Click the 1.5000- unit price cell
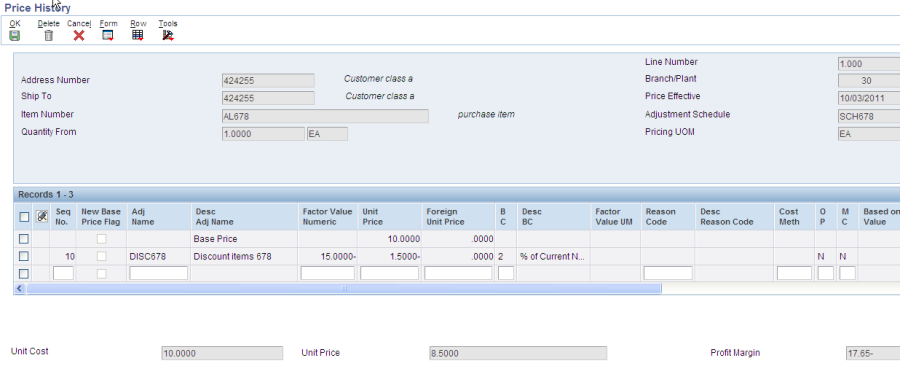This screenshot has width=900, height=374. tap(390, 256)
